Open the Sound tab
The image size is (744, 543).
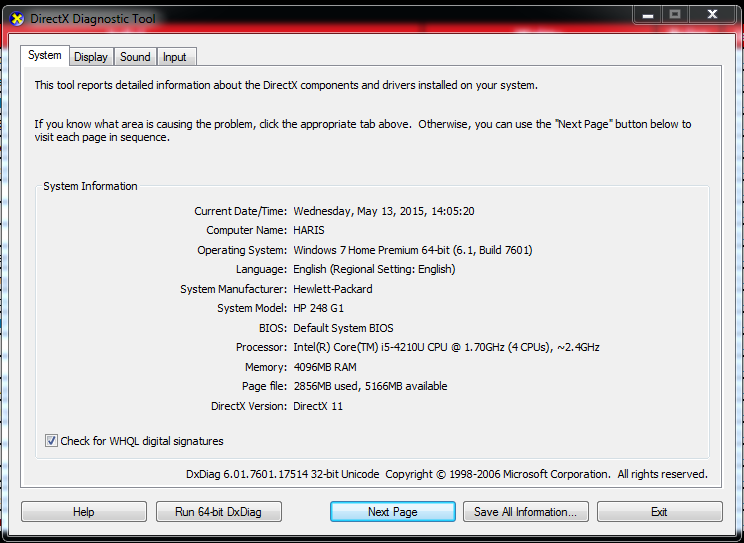[x=135, y=57]
